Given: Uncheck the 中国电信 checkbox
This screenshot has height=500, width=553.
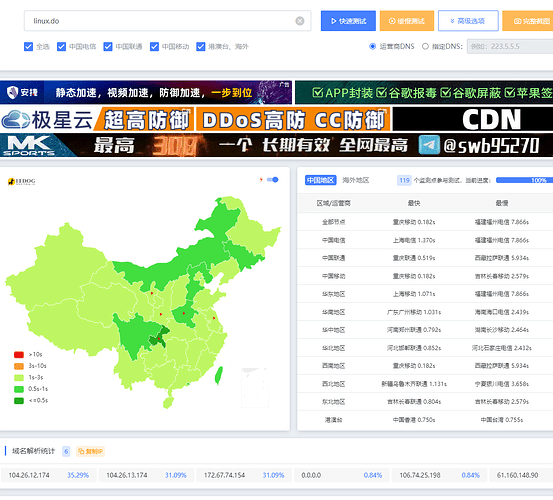Looking at the screenshot, I should 61,47.
